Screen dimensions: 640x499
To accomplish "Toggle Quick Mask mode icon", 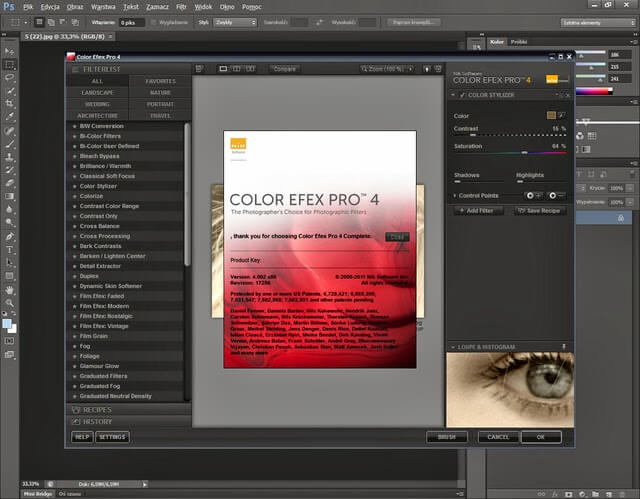I will point(9,341).
